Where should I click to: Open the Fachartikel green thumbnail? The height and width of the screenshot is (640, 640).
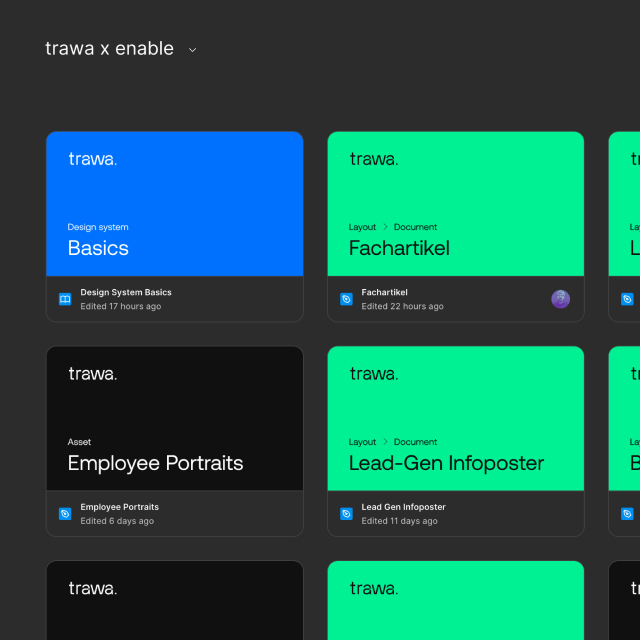click(456, 204)
